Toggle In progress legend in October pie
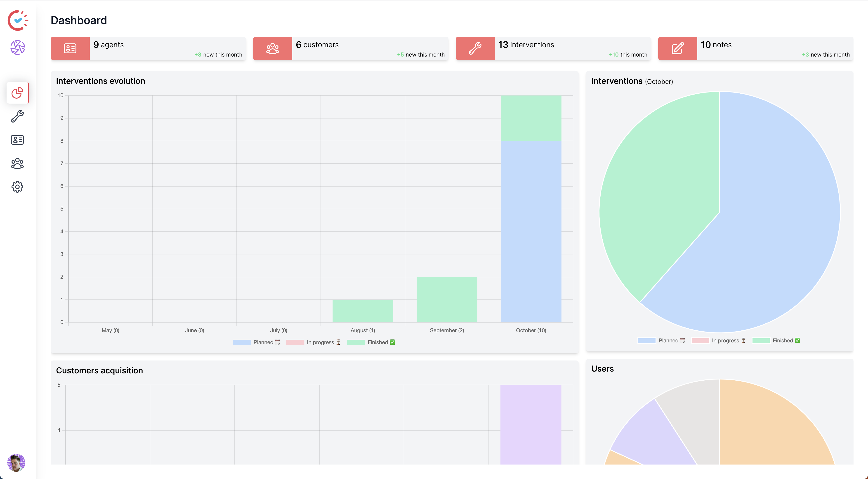Screen dimensions: 868x479 pos(718,341)
